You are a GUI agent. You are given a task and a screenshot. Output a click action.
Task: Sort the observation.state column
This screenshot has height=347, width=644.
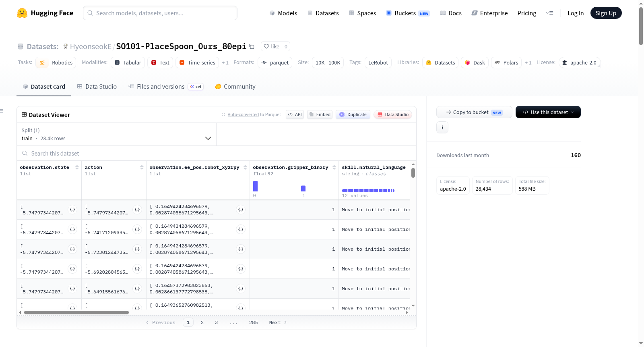pyautogui.click(x=77, y=167)
